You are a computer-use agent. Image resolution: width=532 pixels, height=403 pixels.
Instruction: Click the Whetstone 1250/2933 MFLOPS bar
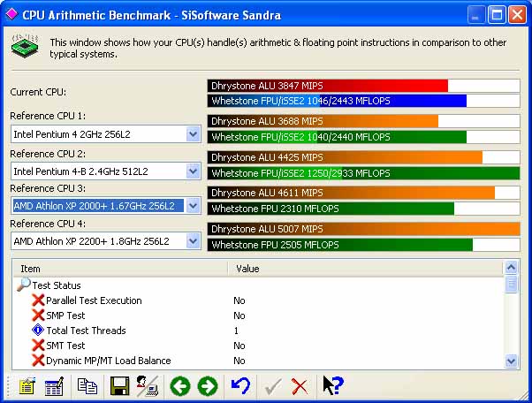pos(364,173)
